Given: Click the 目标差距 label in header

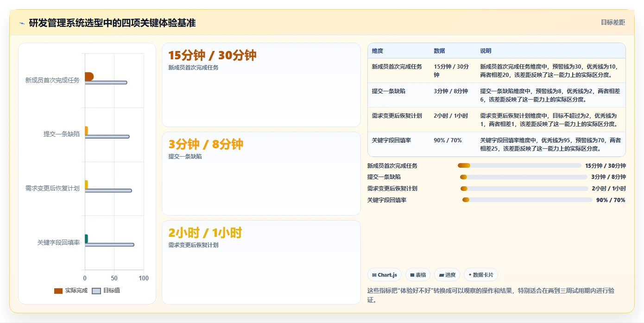Looking at the screenshot, I should click(613, 22).
